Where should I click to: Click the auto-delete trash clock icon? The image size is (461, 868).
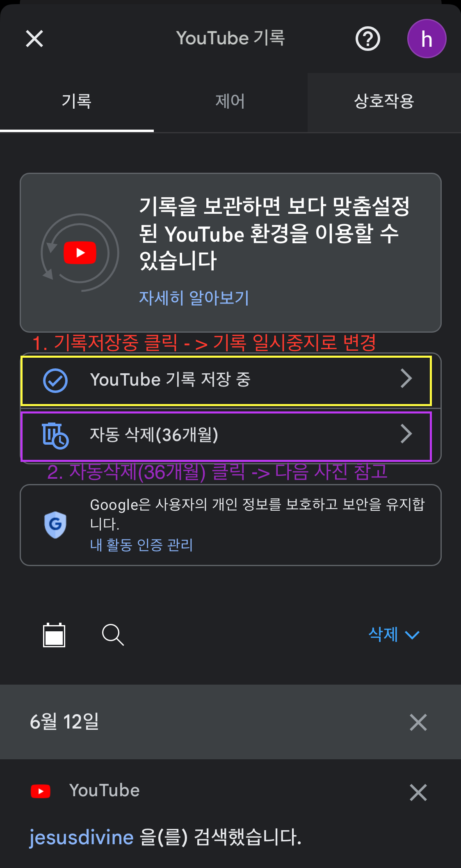(55, 435)
